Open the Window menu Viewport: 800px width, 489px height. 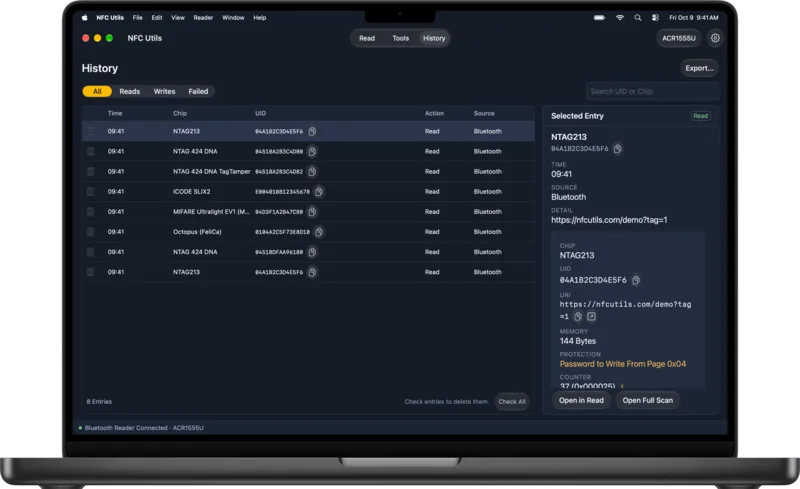coord(233,17)
